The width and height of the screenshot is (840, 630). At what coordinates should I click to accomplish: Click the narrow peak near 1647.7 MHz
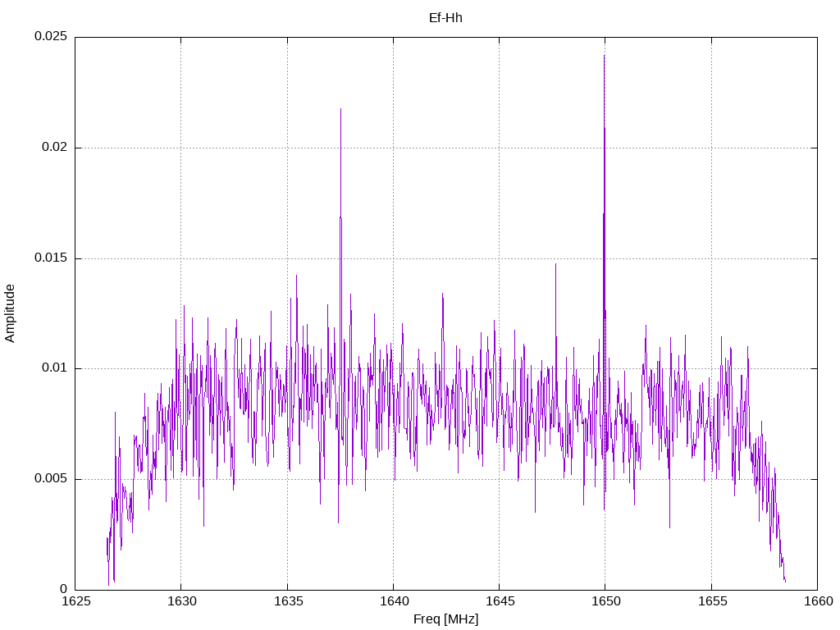[555, 265]
